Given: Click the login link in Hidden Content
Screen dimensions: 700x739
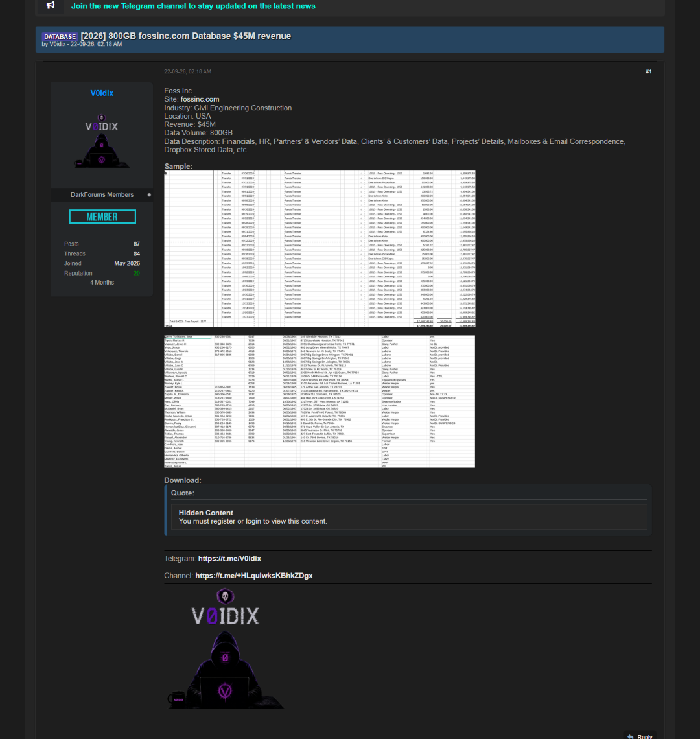Looking at the screenshot, I should click(253, 521).
